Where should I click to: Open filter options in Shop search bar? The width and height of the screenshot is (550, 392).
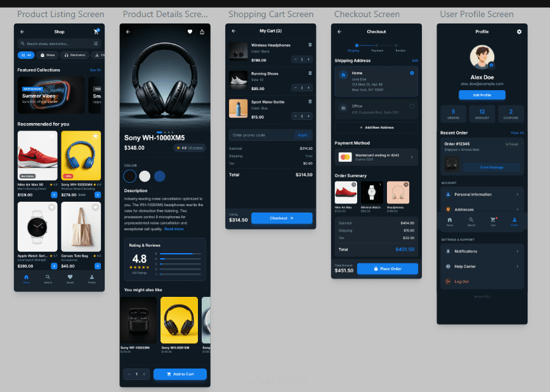tap(96, 44)
